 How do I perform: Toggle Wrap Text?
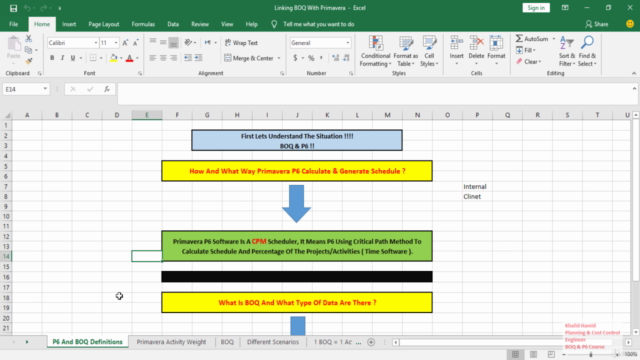(241, 42)
